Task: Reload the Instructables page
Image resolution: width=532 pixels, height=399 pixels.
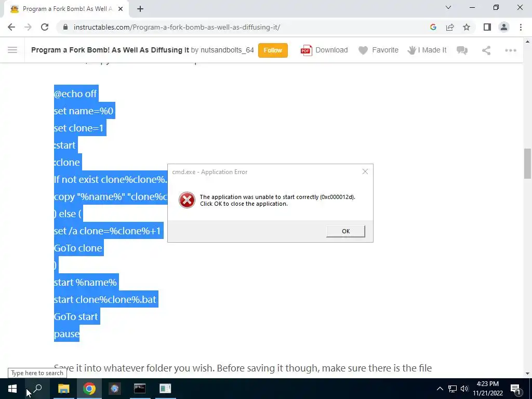Action: [45, 27]
